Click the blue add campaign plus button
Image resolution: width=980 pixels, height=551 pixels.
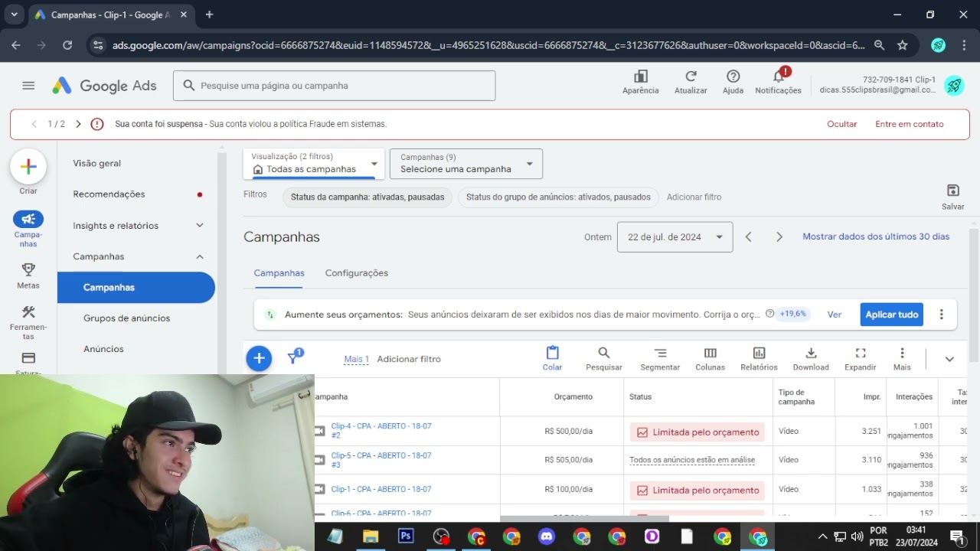coord(259,358)
